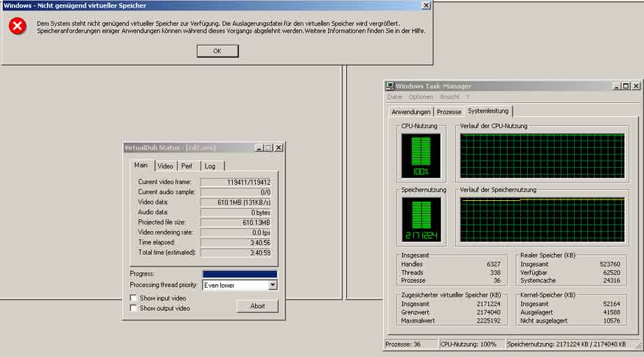This screenshot has width=644, height=357.
Task: Click the Current audio sample value 0/0
Action: coord(236,192)
